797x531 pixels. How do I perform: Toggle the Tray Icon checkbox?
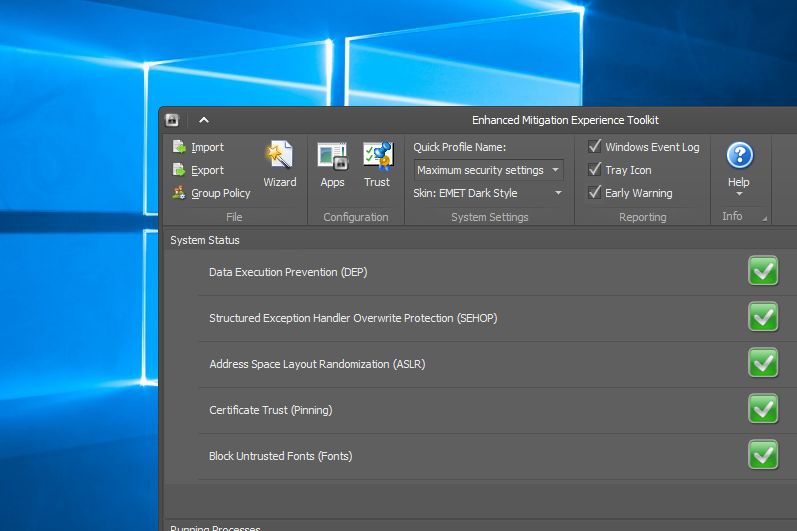click(x=594, y=169)
